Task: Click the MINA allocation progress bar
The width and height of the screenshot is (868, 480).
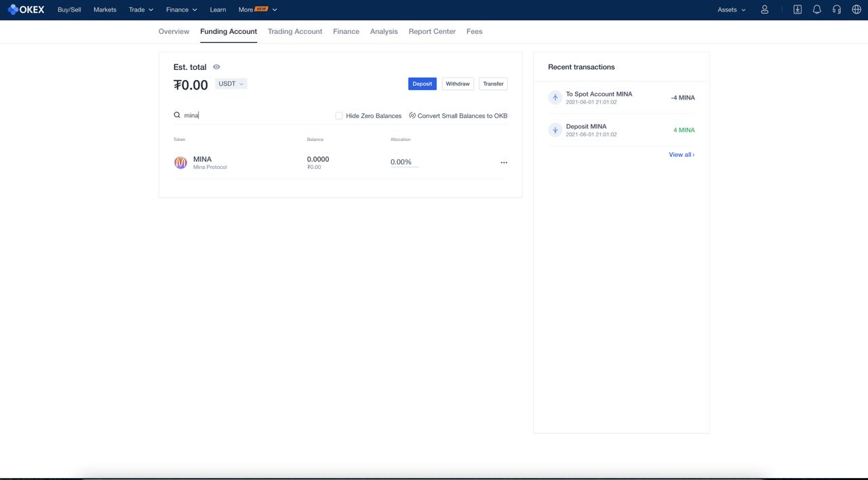Action: point(405,167)
